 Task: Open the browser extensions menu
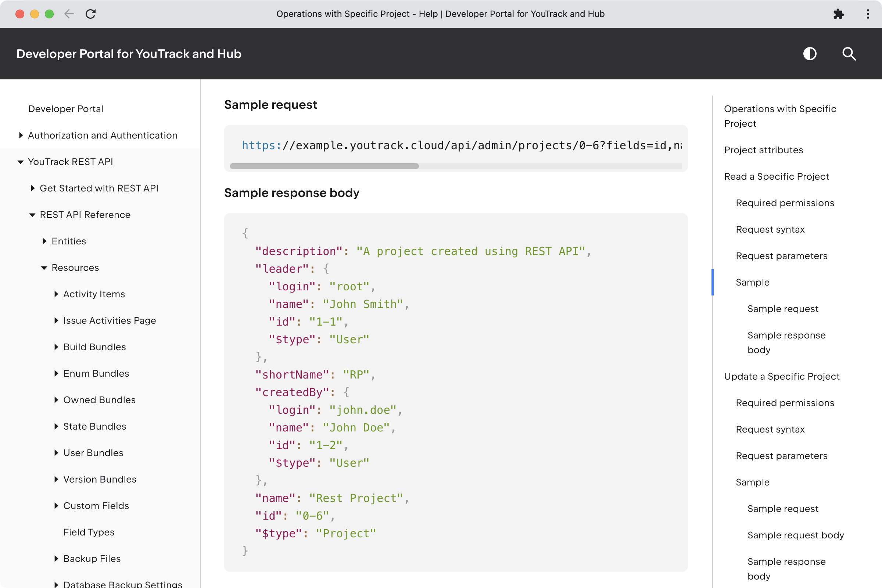(x=839, y=14)
